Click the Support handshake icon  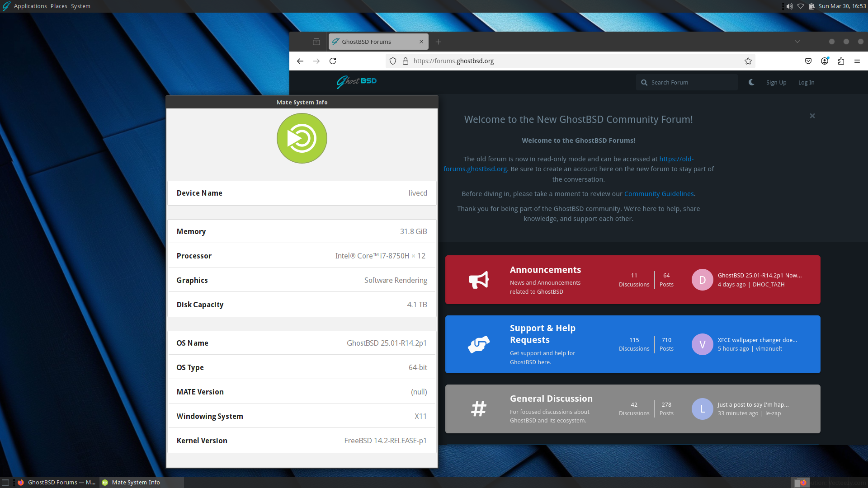point(479,344)
